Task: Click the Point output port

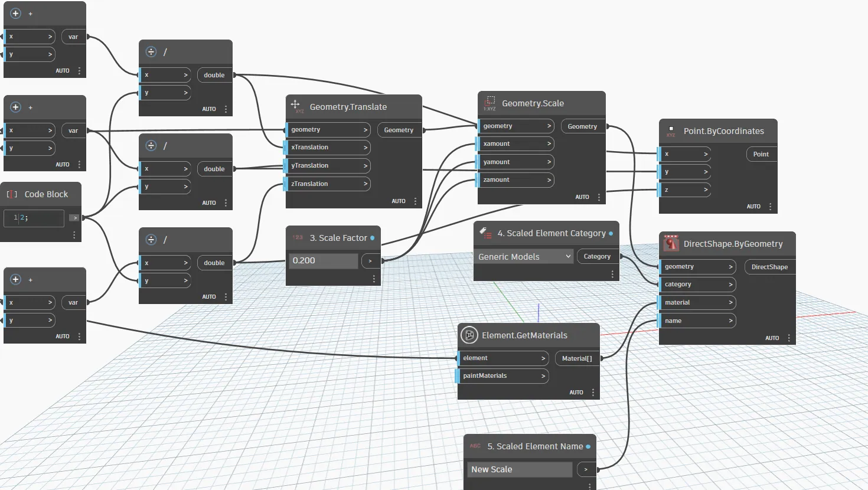Action: [761, 154]
